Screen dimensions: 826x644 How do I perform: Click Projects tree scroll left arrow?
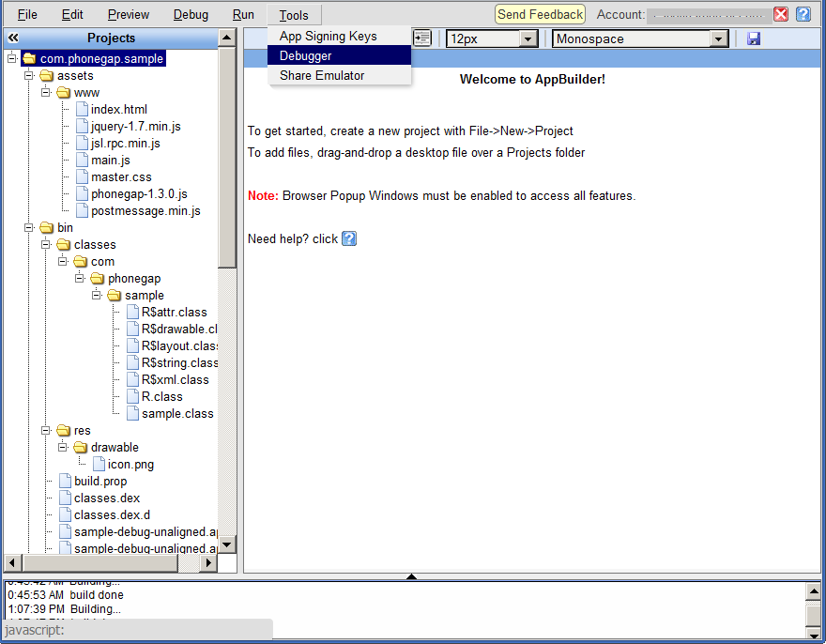click(x=12, y=562)
